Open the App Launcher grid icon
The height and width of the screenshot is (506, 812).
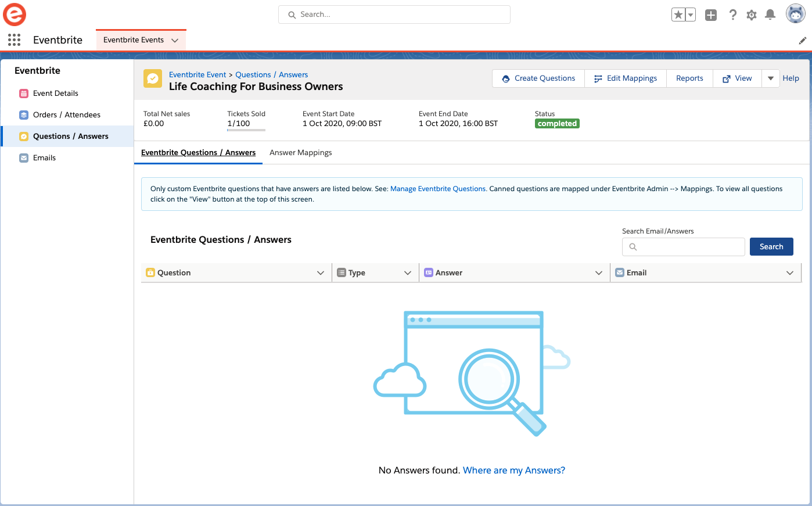[x=15, y=40]
